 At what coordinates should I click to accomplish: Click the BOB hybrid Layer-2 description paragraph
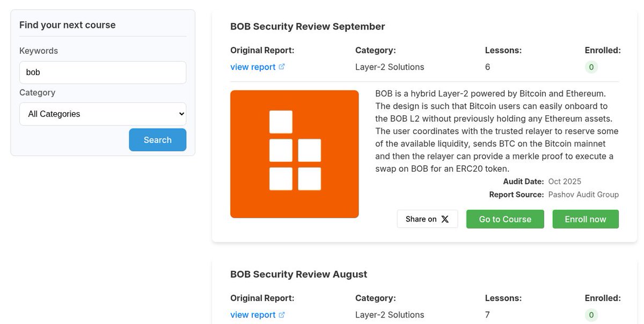[x=497, y=131]
